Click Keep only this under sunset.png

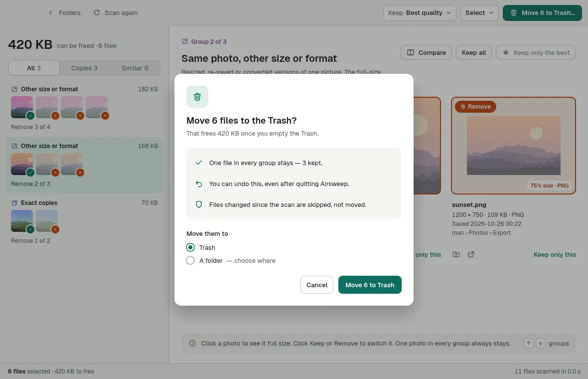coord(555,254)
